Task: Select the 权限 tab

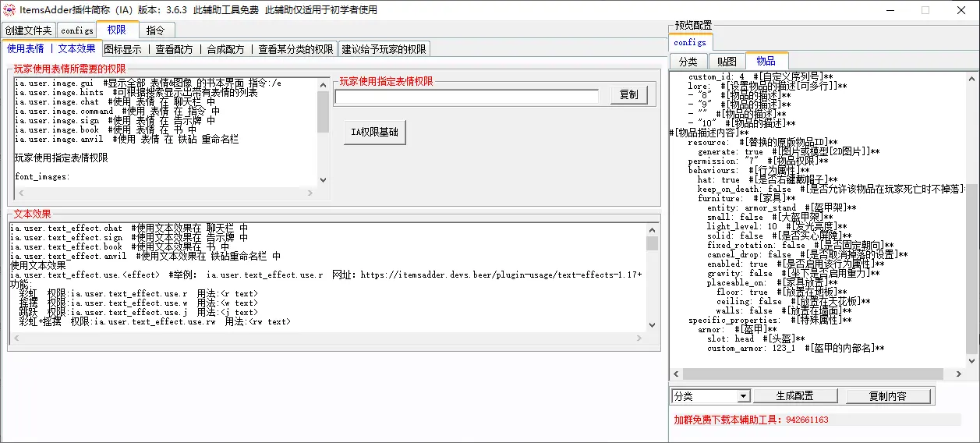Action: click(x=118, y=30)
